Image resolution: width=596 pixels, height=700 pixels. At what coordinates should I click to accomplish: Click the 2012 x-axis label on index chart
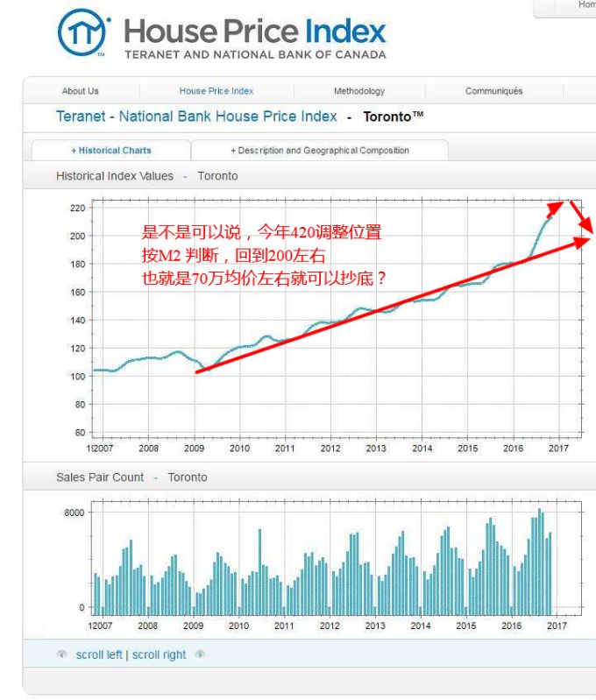[330, 449]
